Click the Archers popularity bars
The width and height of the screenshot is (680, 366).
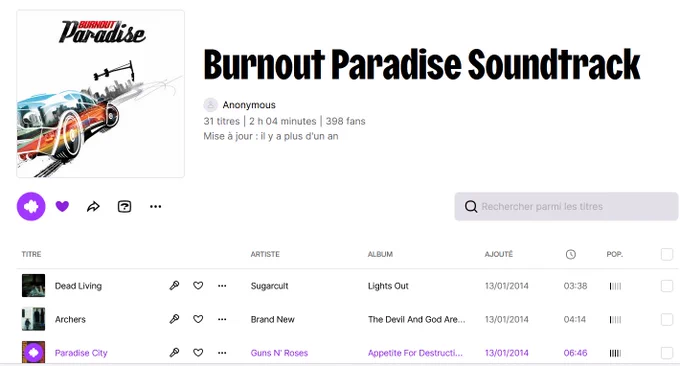(615, 320)
